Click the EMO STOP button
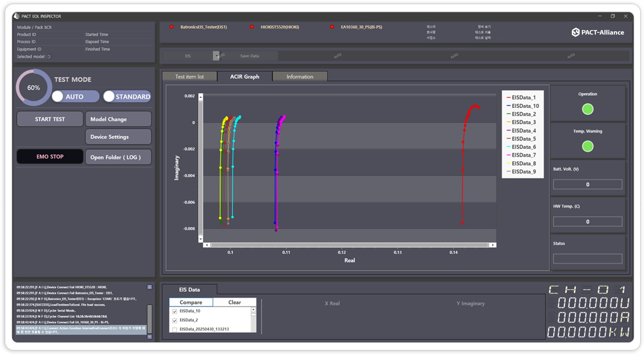Viewport: 644px width, 355px height. pyautogui.click(x=50, y=157)
